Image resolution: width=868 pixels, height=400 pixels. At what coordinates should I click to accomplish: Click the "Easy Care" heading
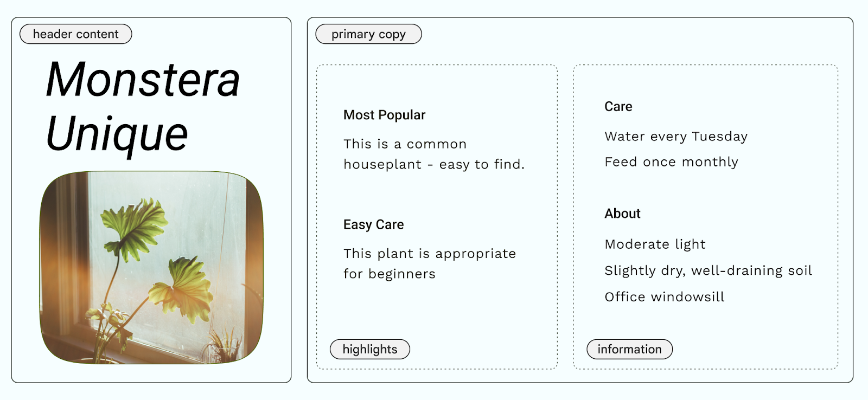click(x=373, y=224)
